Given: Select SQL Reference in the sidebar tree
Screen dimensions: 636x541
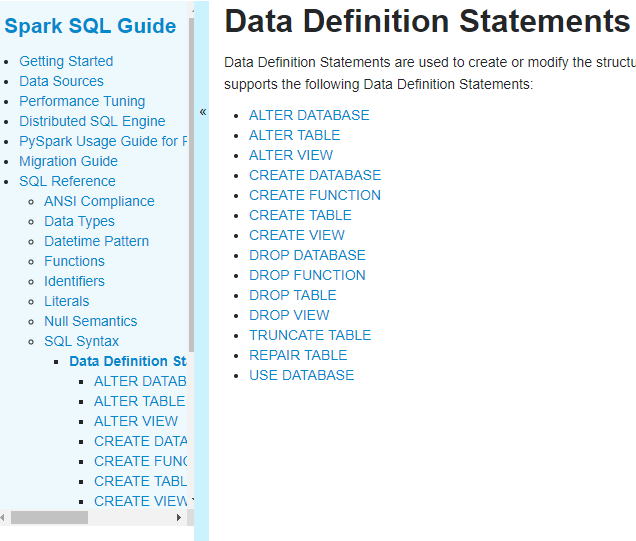Looking at the screenshot, I should (x=67, y=181).
